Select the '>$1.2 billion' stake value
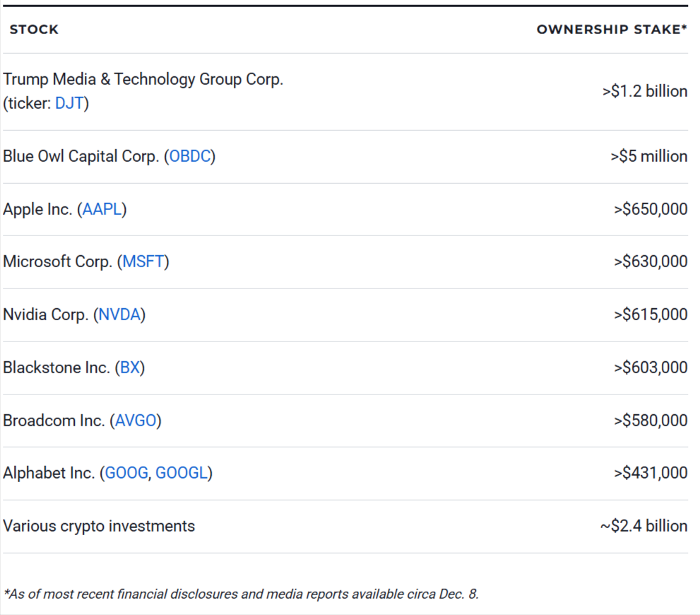700x615 pixels. [645, 91]
